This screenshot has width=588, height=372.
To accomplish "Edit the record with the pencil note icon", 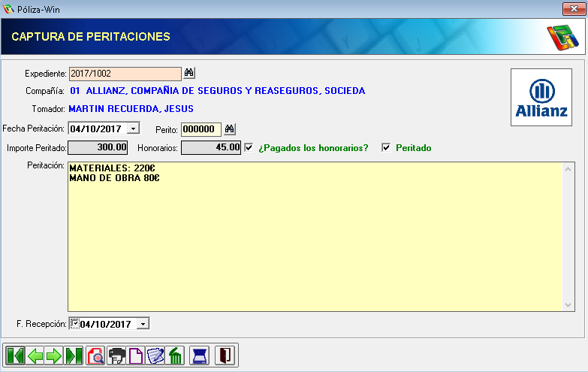I will [x=155, y=355].
